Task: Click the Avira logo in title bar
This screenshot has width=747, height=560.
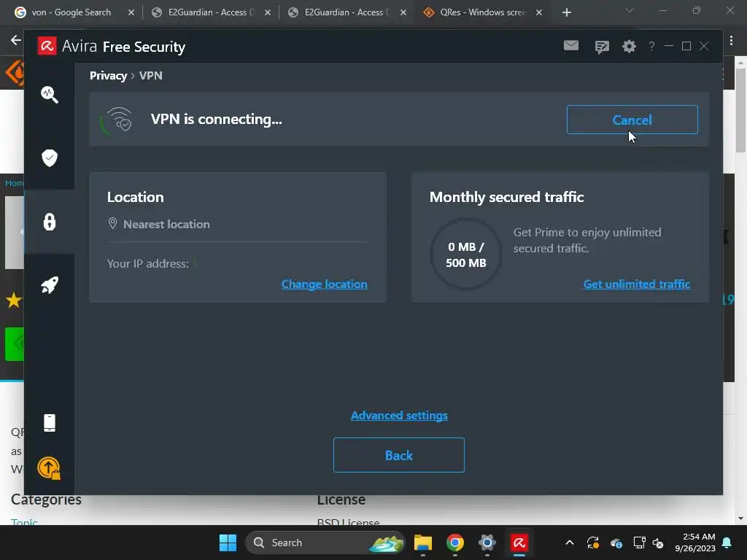Action: coord(47,46)
